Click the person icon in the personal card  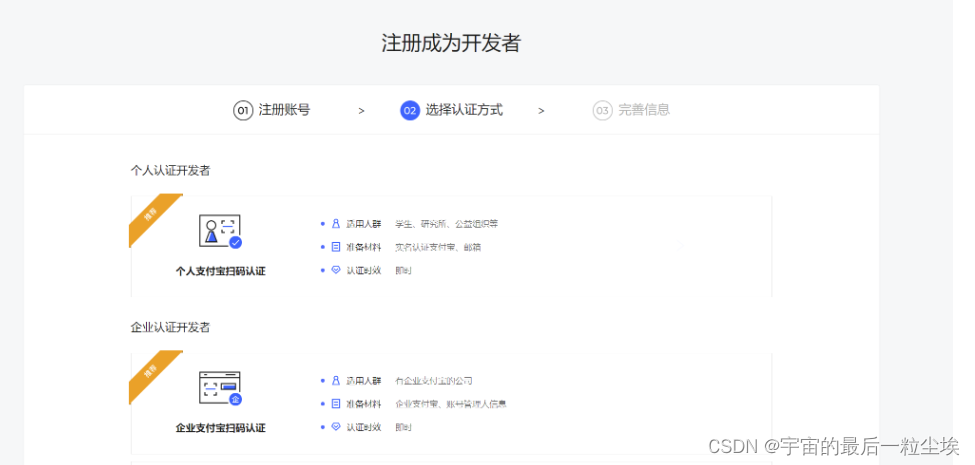click(x=336, y=223)
